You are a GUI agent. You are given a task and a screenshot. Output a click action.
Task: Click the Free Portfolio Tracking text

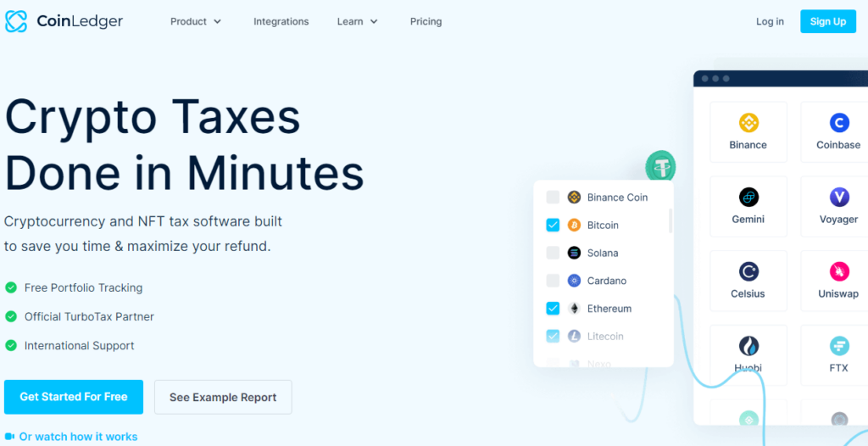[84, 287]
